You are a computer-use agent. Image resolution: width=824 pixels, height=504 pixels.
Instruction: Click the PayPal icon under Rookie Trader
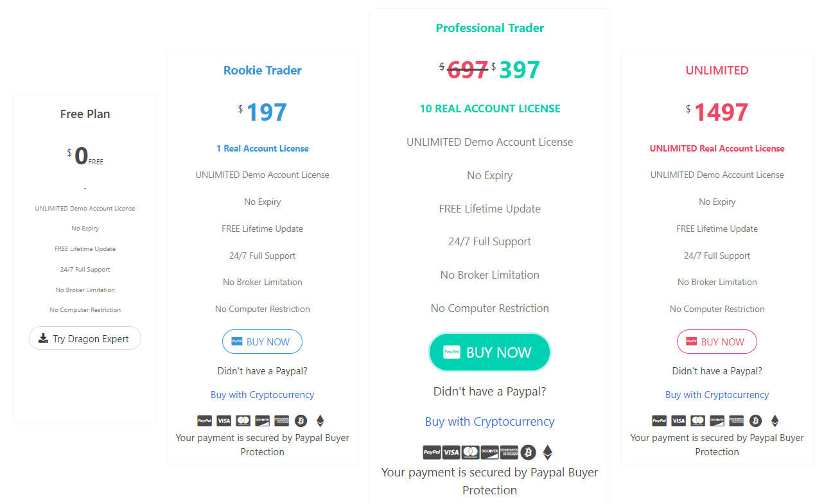(x=204, y=421)
